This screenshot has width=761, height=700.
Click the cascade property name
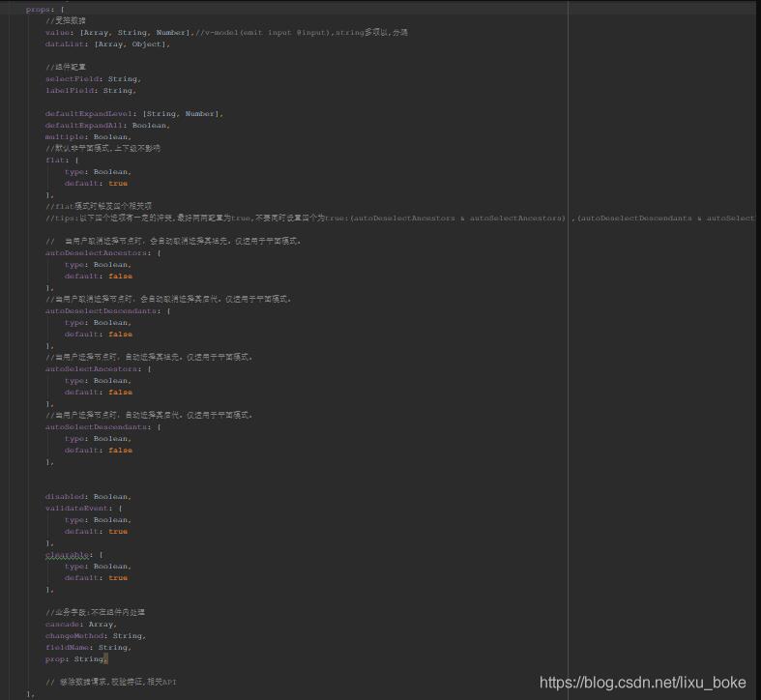point(62,624)
